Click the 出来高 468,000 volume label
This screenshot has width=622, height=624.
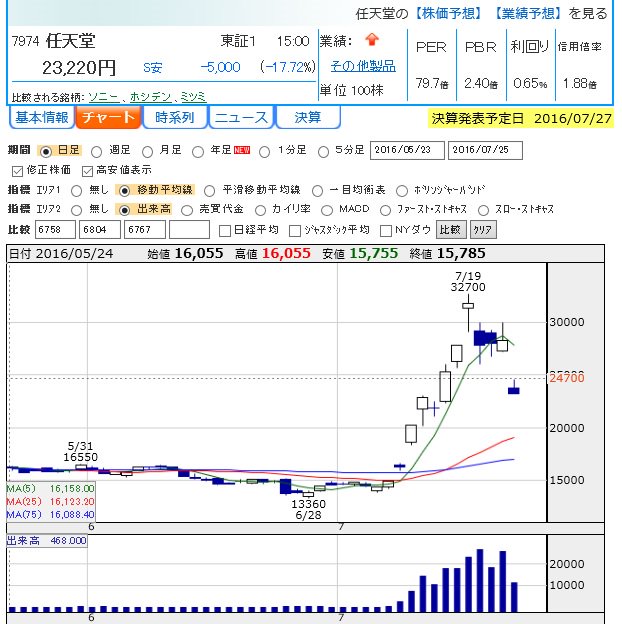pyautogui.click(x=47, y=541)
